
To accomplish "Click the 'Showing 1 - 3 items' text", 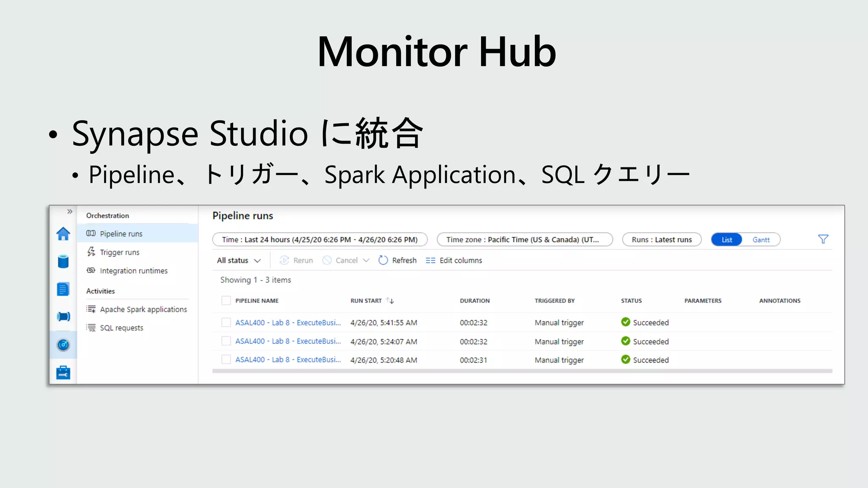I will click(x=256, y=280).
